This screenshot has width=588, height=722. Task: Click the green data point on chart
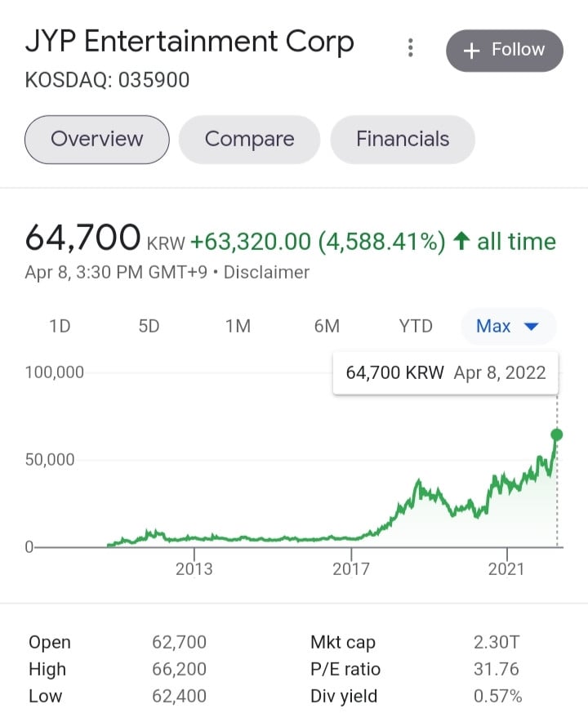556,435
